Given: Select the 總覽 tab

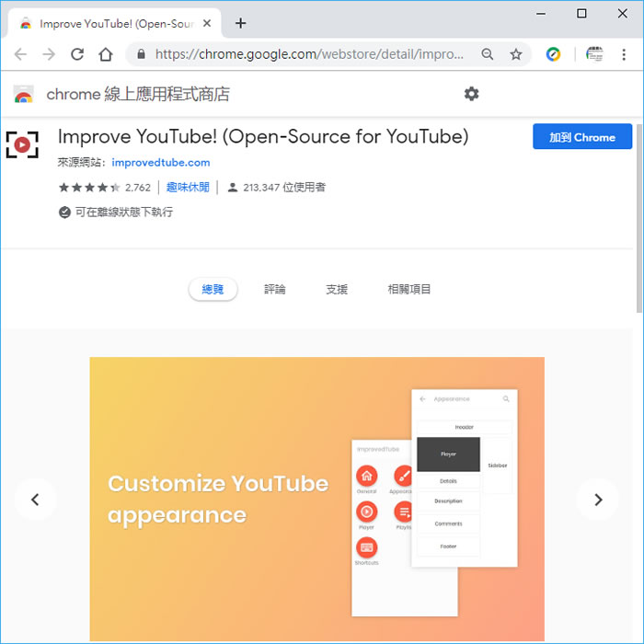Looking at the screenshot, I should coord(213,289).
